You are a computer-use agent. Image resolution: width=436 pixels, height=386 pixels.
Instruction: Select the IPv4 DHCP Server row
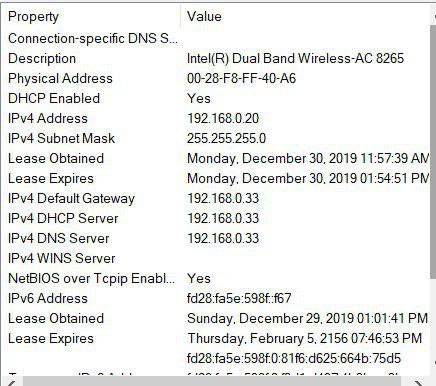pos(216,218)
